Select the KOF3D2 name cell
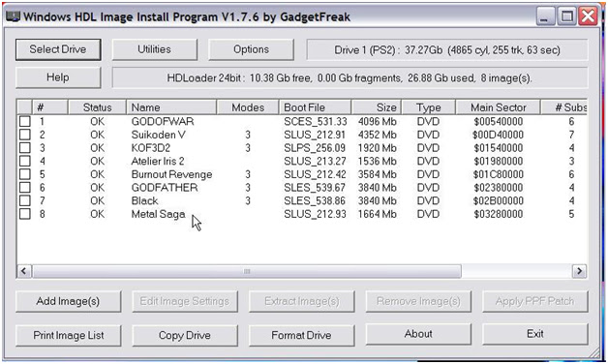 click(x=151, y=148)
